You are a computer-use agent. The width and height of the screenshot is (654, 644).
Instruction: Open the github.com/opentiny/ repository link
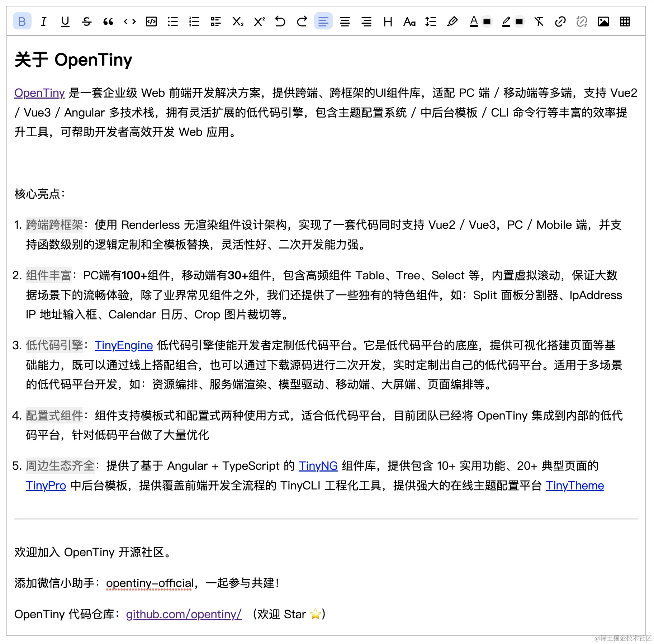click(183, 614)
